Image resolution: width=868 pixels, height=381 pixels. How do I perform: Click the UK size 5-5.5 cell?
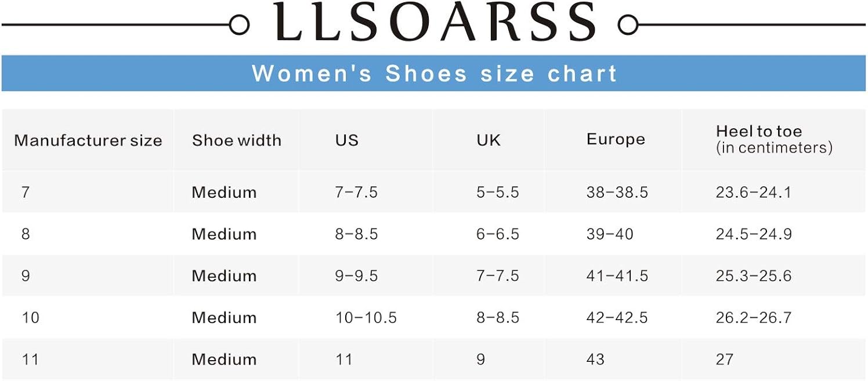point(498,192)
